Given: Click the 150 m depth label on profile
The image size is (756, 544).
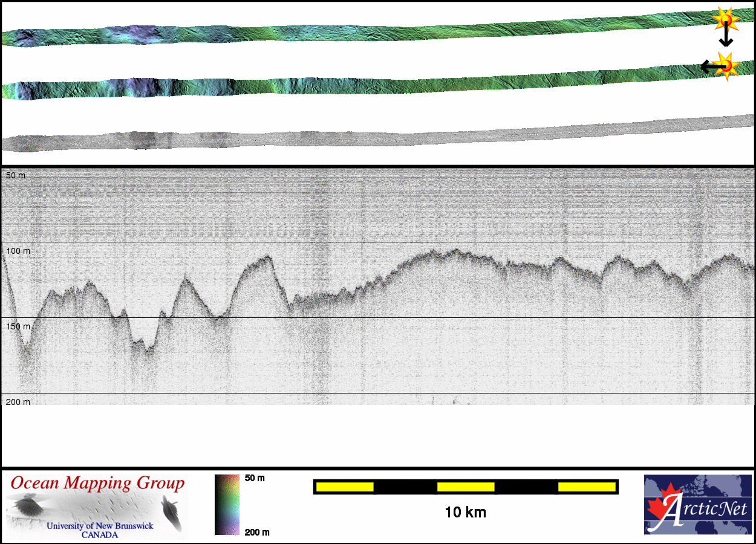Looking at the screenshot, I should (x=18, y=326).
